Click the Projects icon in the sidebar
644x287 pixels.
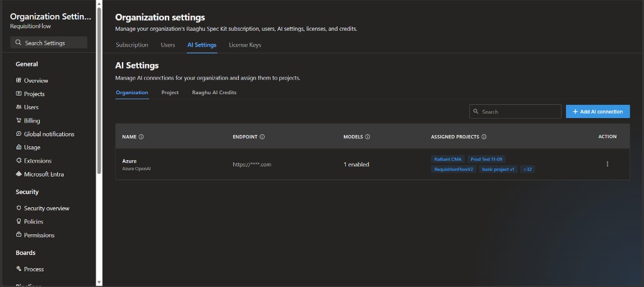click(18, 94)
